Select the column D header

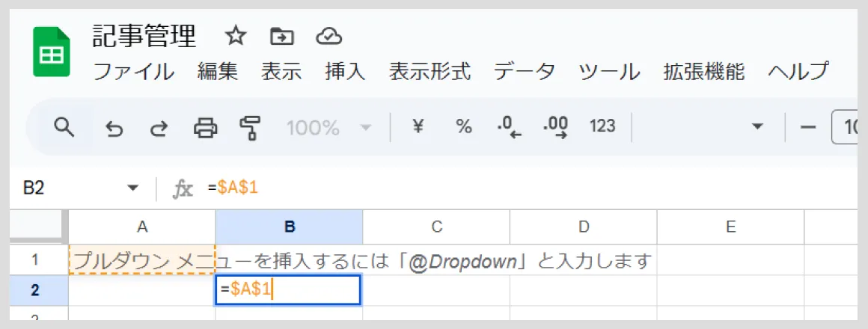584,226
